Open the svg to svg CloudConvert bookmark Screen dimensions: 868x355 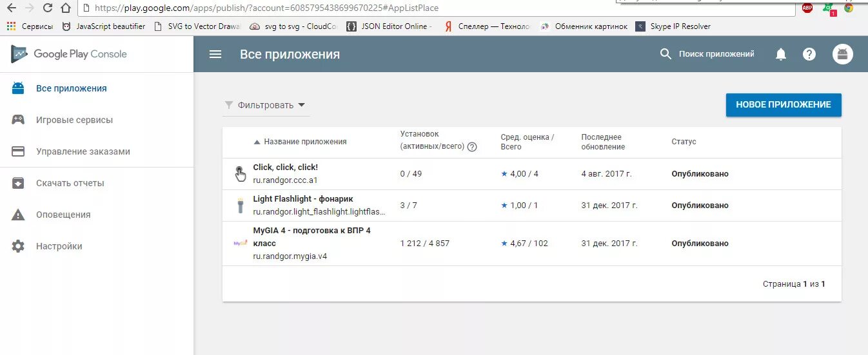coord(293,26)
